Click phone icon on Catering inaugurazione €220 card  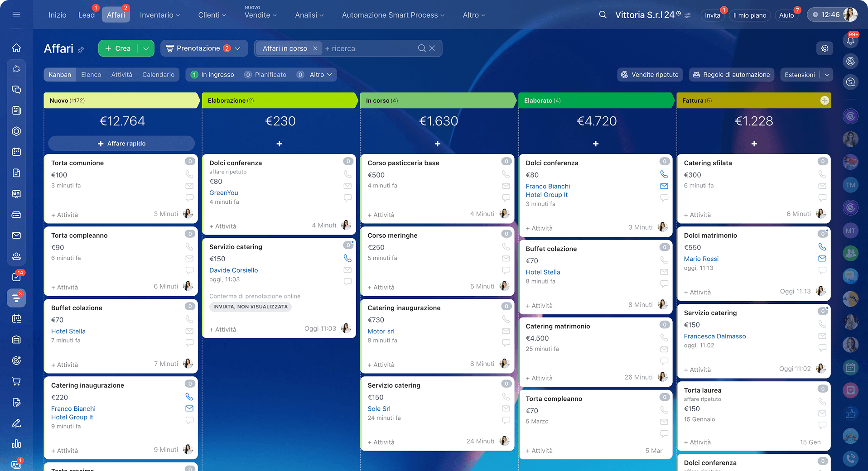189,397
